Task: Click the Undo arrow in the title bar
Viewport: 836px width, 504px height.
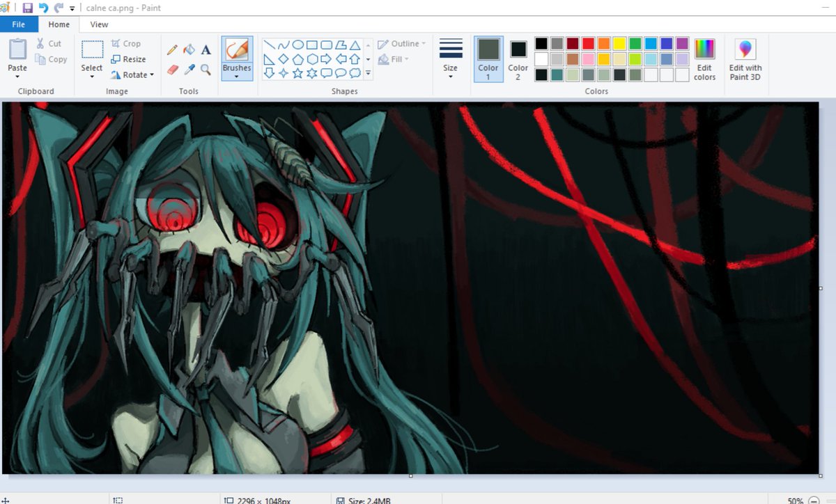Action: click(x=43, y=8)
